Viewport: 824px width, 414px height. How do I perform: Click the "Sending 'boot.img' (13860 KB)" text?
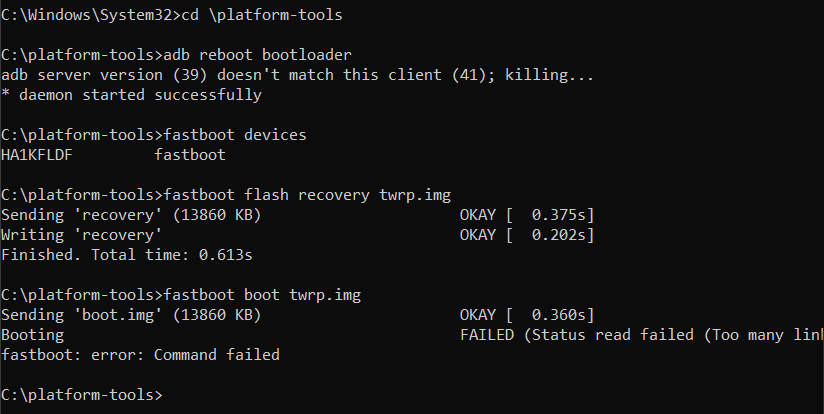(x=131, y=314)
